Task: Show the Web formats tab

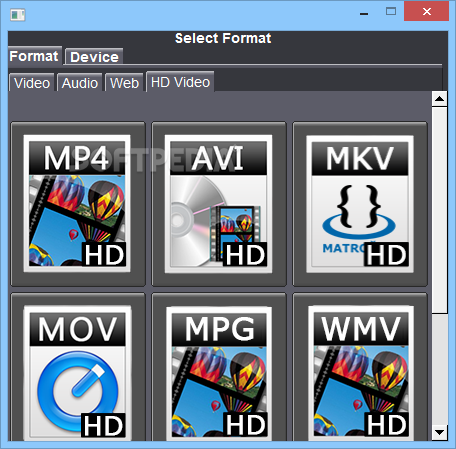Action: (x=124, y=83)
